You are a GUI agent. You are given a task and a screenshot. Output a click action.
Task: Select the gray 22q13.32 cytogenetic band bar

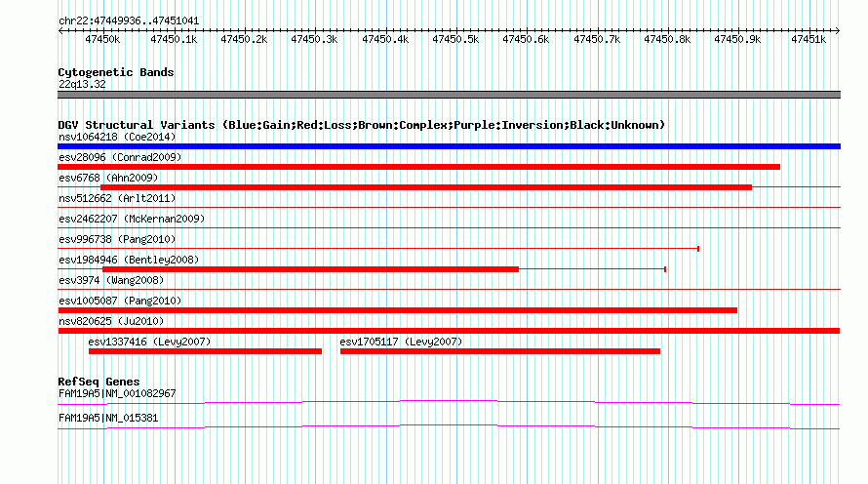coord(449,95)
